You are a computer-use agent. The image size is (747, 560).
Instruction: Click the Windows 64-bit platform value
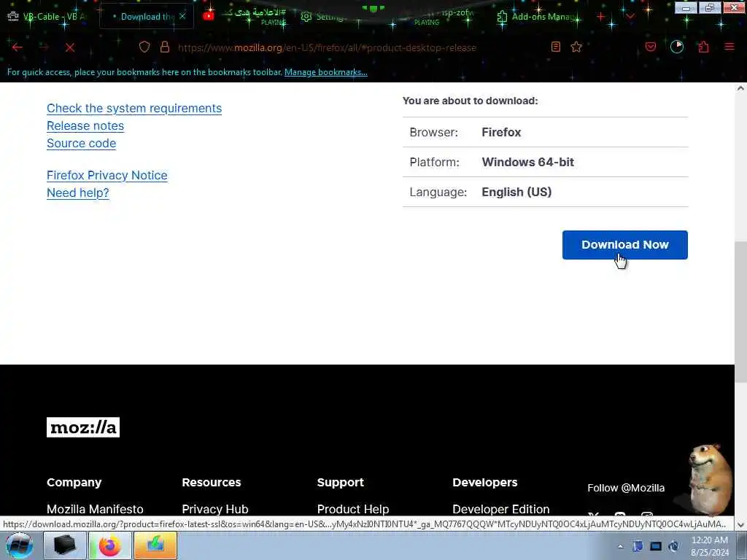[x=528, y=162]
